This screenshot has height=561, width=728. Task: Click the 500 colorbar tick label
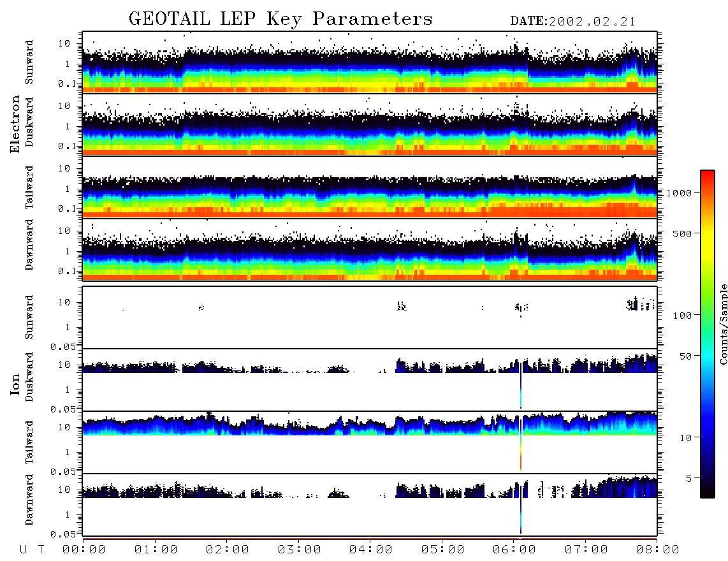point(683,233)
